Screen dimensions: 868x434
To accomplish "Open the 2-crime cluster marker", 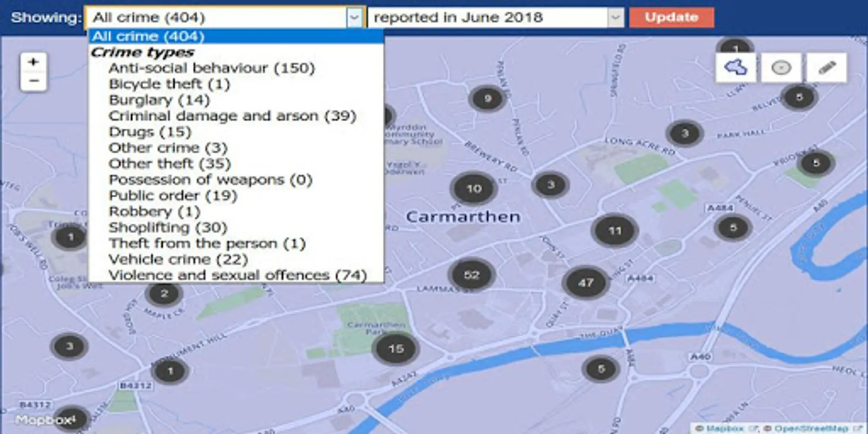I will point(164,293).
